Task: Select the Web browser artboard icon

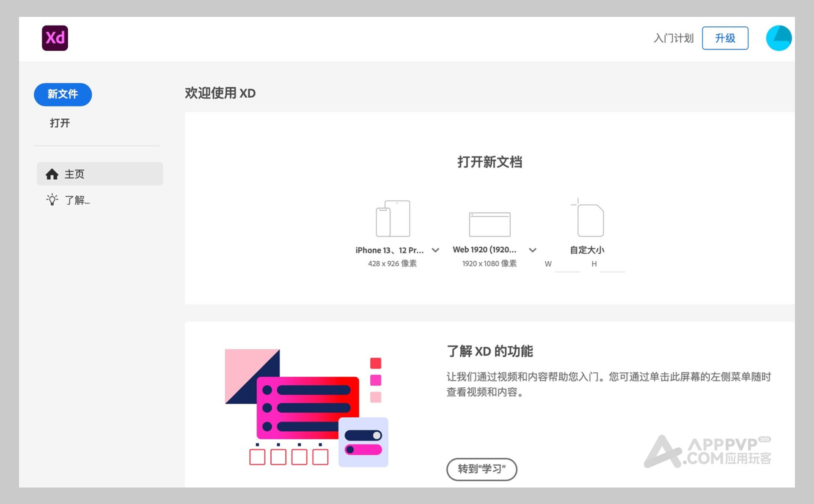Action: tap(489, 224)
